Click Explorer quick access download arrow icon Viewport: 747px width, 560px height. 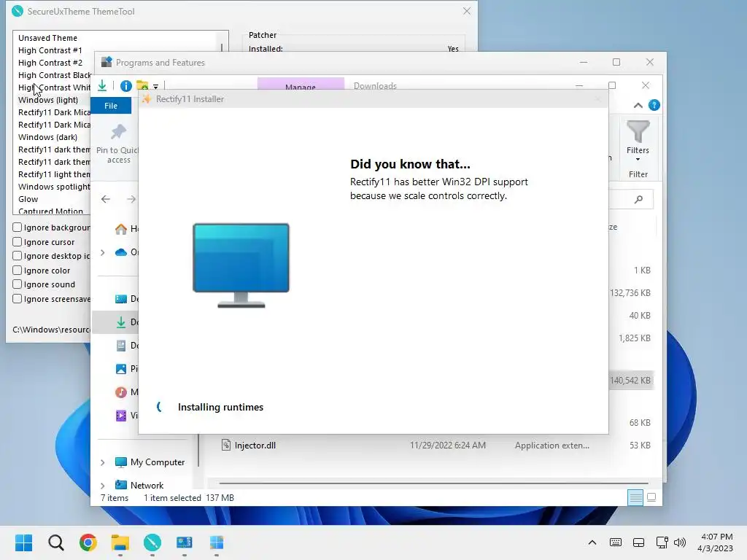tap(102, 86)
